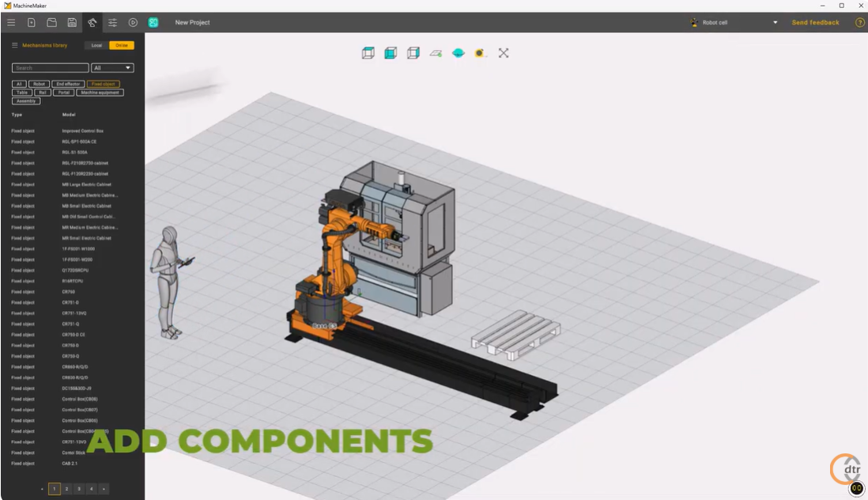Go to library page 4

click(x=92, y=489)
